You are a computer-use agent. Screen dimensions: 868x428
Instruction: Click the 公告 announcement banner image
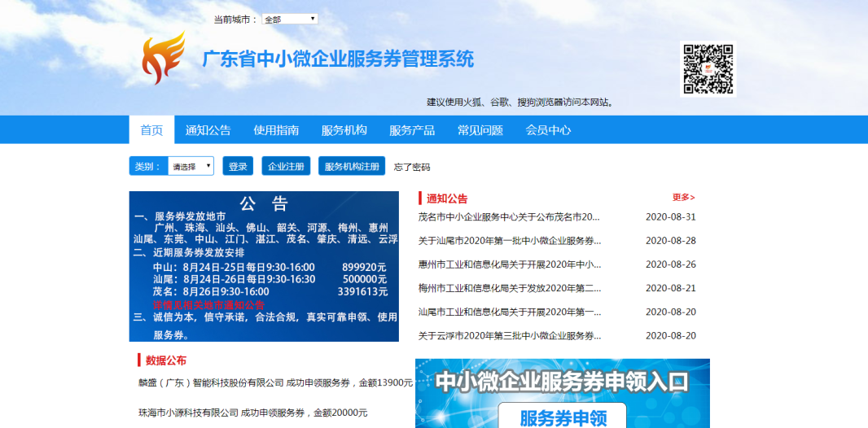point(264,267)
